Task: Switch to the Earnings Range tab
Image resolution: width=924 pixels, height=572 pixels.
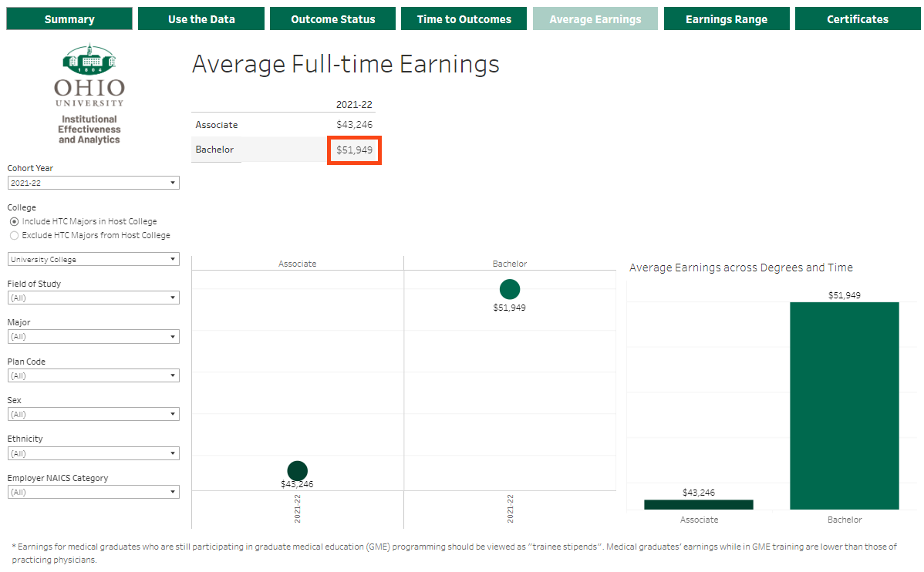Action: click(727, 19)
